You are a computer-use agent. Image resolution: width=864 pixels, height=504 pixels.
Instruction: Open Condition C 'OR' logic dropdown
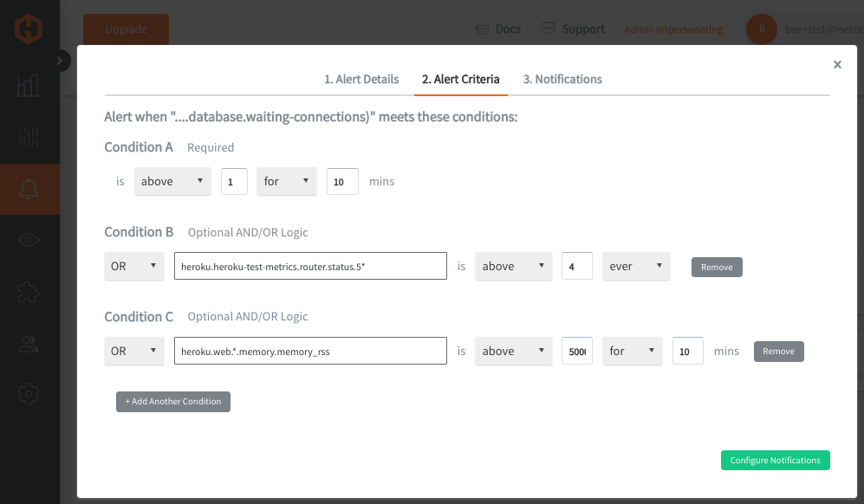pyautogui.click(x=134, y=351)
